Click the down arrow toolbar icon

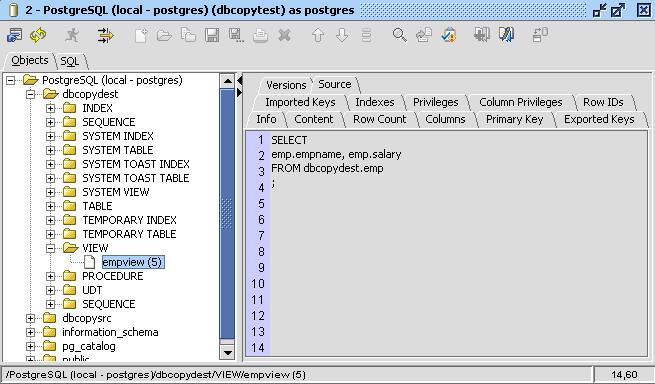(x=342, y=35)
